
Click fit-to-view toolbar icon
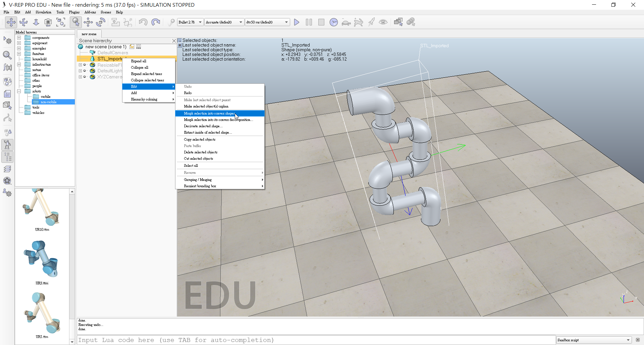[61, 22]
